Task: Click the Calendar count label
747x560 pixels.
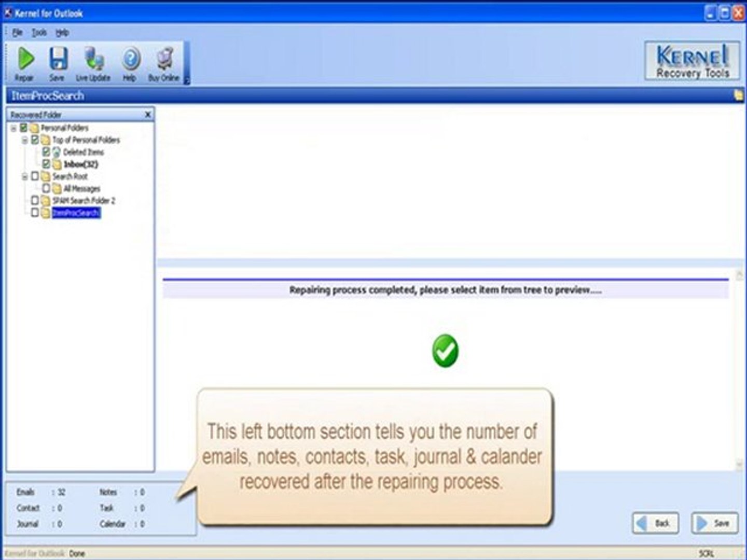Action: point(112,524)
